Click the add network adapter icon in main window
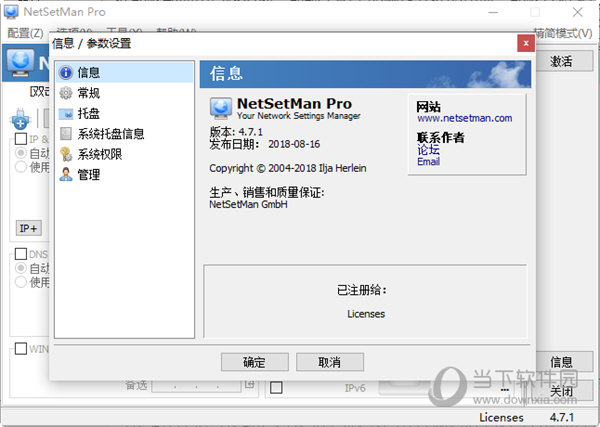Viewport: 600px width, 427px height. coord(20,119)
